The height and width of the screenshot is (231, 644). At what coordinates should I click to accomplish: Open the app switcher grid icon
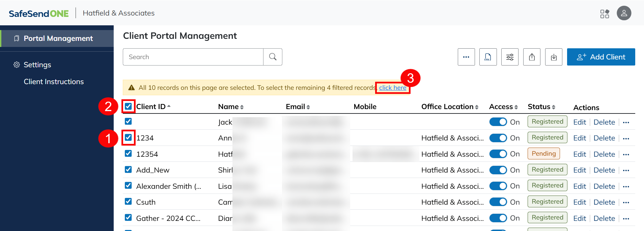[605, 14]
